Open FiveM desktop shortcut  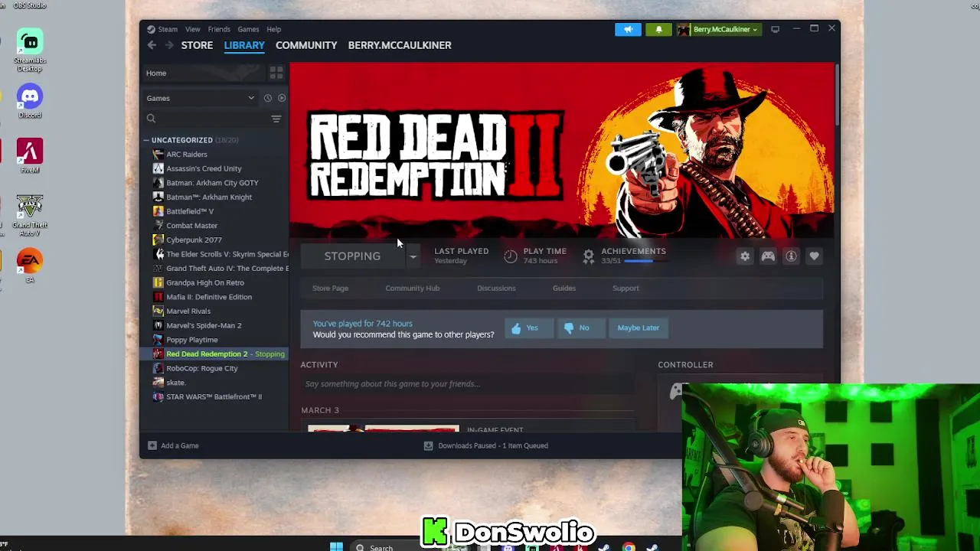30,156
